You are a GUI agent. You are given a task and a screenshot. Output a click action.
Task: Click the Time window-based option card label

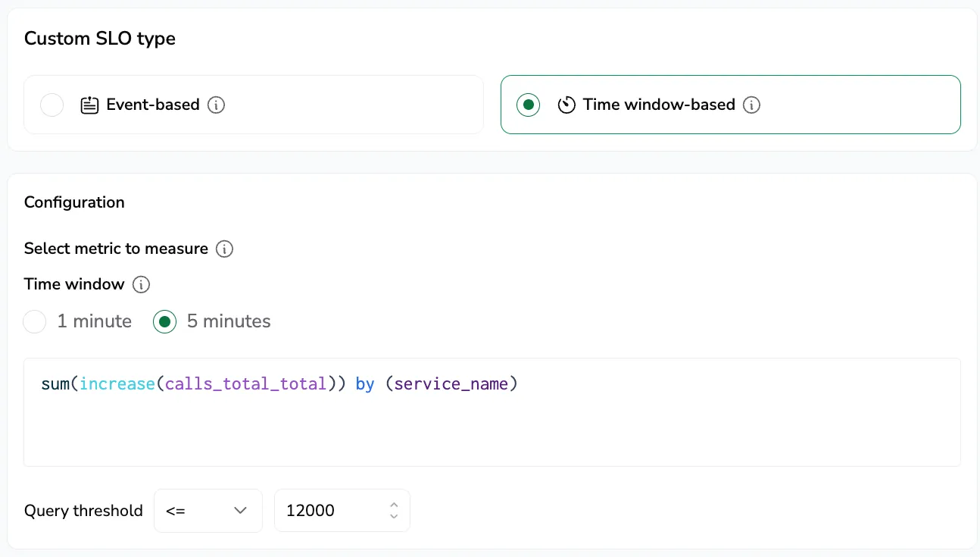(x=659, y=105)
